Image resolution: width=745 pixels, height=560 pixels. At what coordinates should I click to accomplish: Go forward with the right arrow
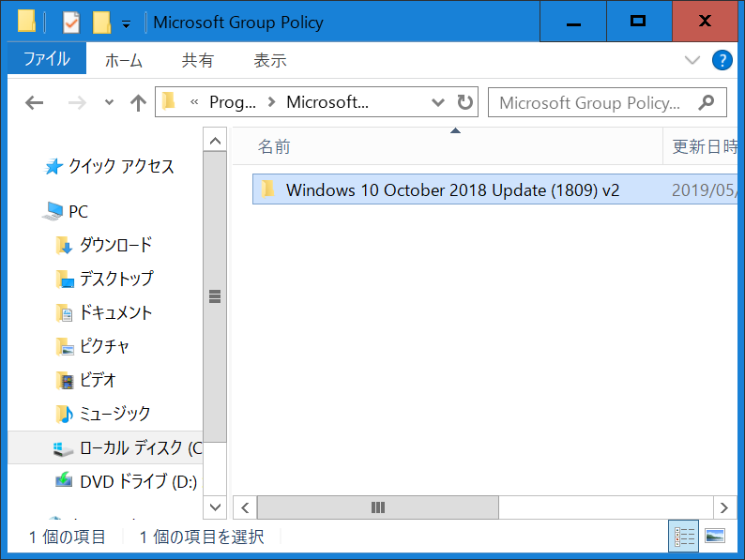click(77, 102)
